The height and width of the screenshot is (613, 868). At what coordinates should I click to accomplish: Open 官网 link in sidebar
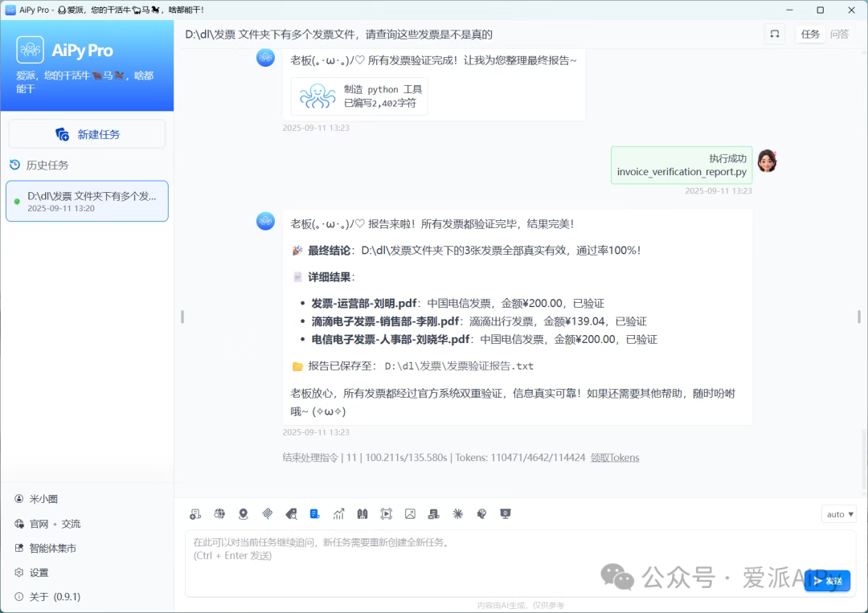pos(39,523)
